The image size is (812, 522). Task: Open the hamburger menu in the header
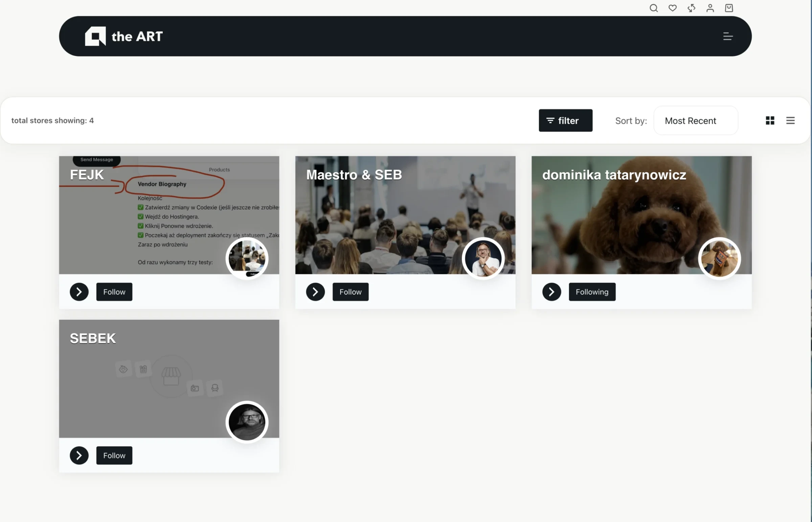728,36
